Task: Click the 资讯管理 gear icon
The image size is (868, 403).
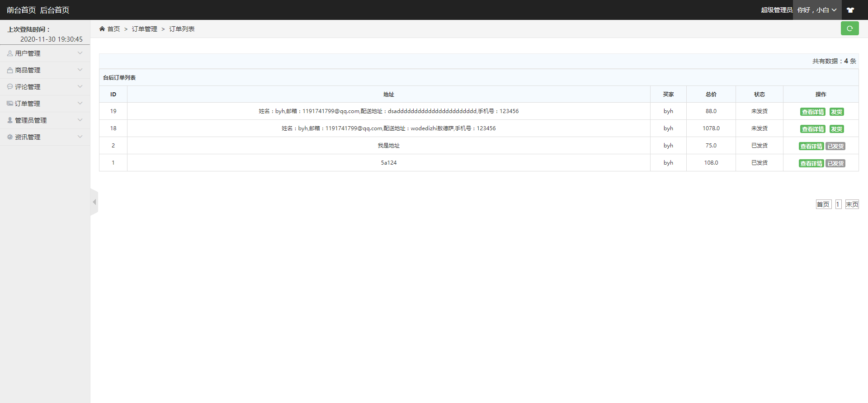Action: tap(10, 137)
